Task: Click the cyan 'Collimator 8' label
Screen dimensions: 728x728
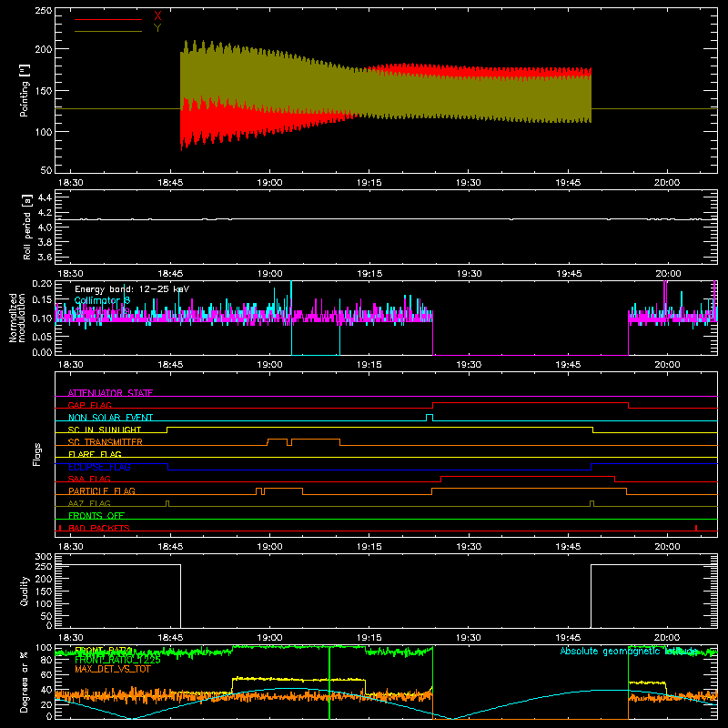Action: coord(102,300)
